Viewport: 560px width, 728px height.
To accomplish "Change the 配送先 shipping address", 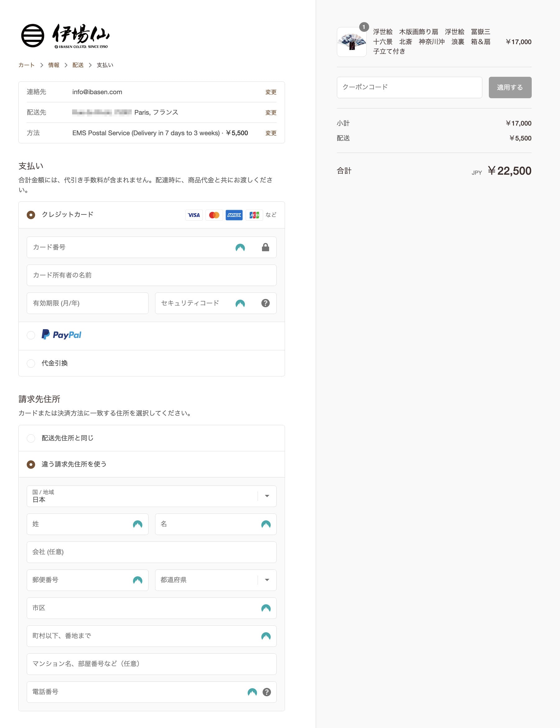I will [x=271, y=113].
